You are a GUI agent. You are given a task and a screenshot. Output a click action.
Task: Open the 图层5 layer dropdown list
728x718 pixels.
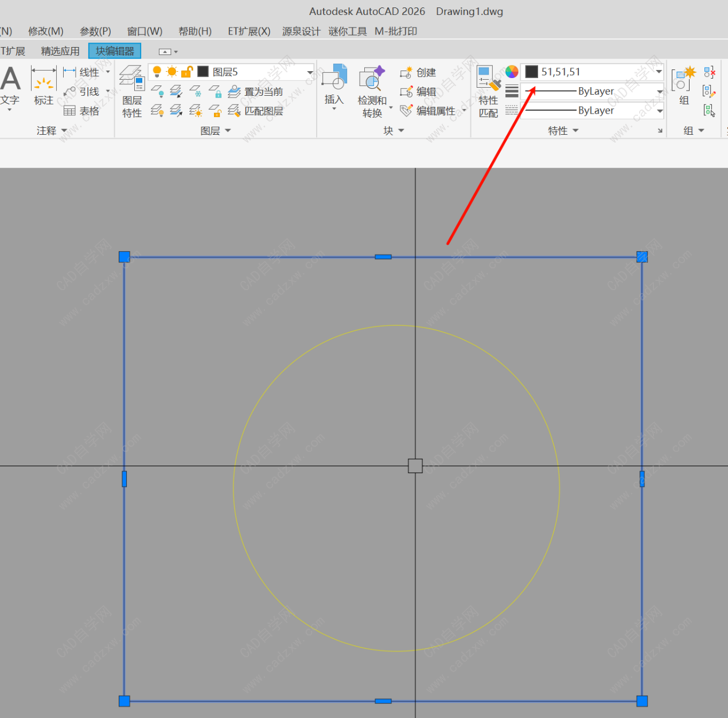tap(310, 72)
